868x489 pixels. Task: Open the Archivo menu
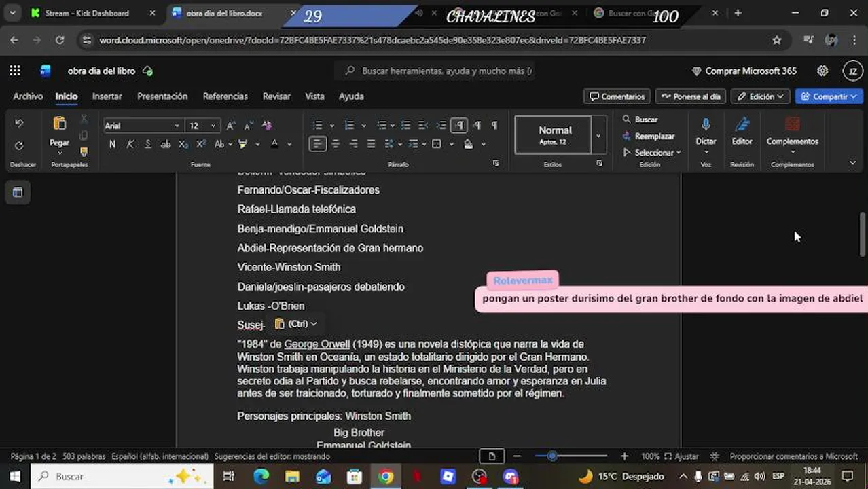click(28, 96)
